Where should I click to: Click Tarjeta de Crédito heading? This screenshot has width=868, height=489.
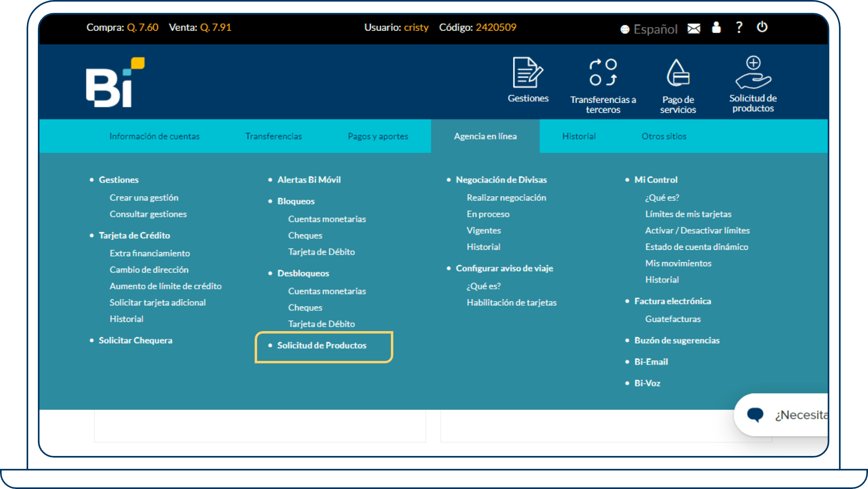(x=134, y=235)
